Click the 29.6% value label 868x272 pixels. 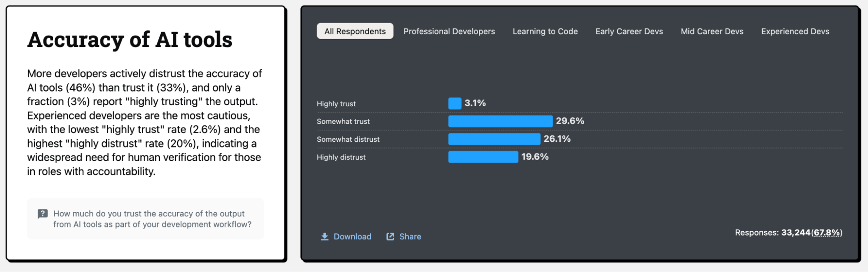[x=570, y=121]
